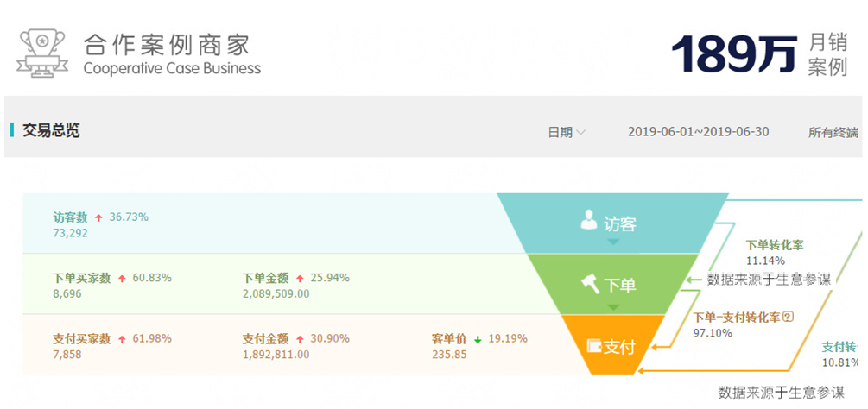Click the gavel icon beside 下单
The height and width of the screenshot is (409, 868).
click(x=589, y=283)
